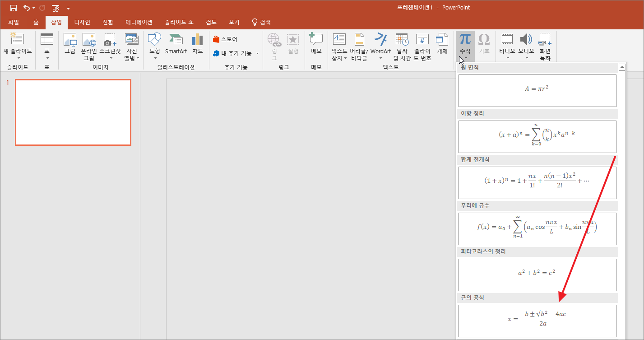Click the 수식 dropdown arrow
The image size is (644, 340).
click(x=465, y=58)
